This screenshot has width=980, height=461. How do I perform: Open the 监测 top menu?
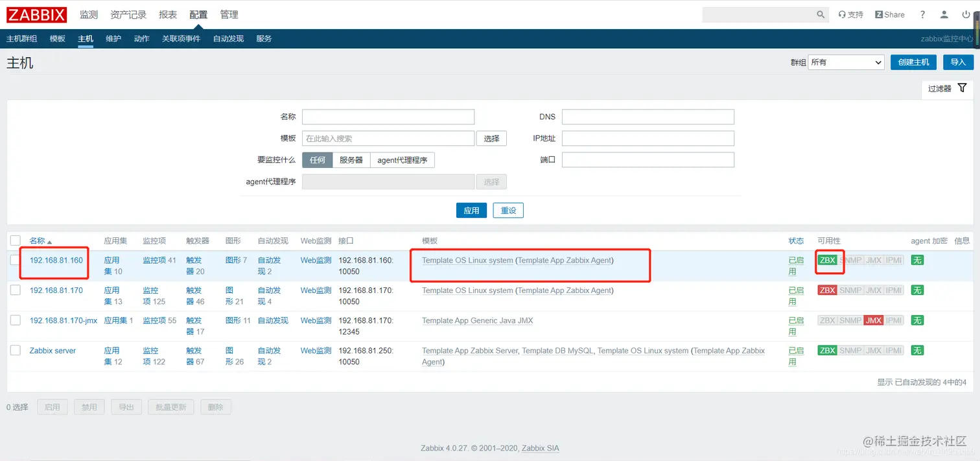89,14
